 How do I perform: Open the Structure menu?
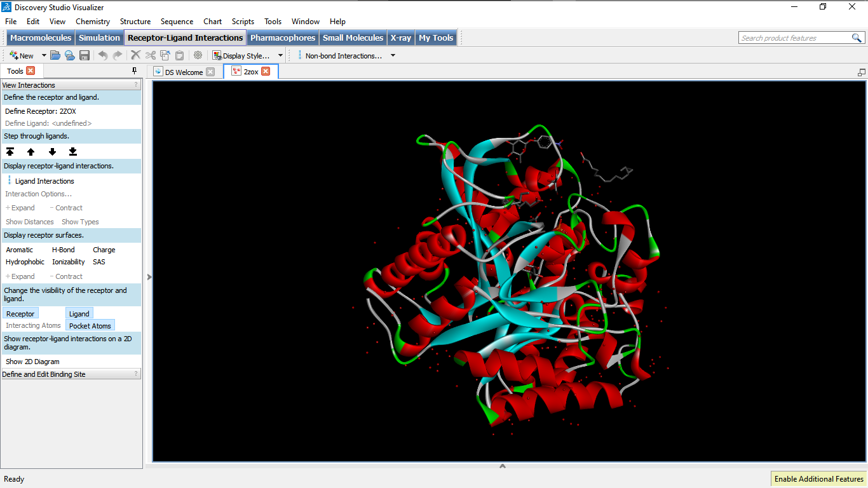point(135,21)
